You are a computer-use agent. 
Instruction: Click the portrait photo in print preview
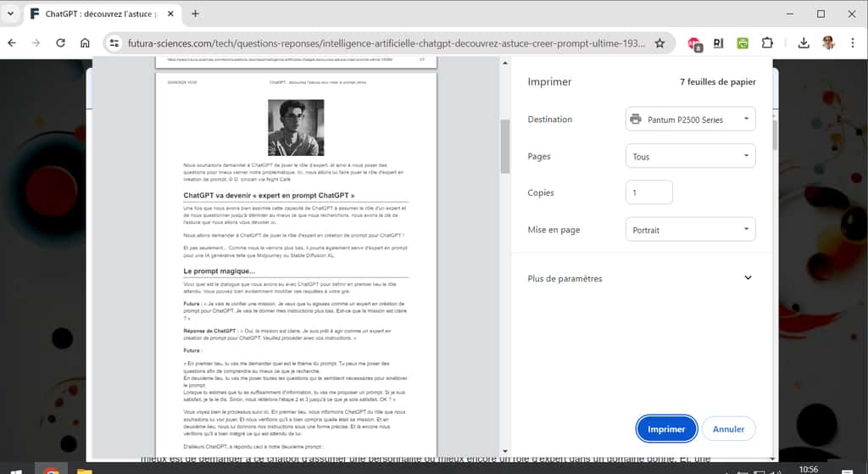[x=296, y=127]
